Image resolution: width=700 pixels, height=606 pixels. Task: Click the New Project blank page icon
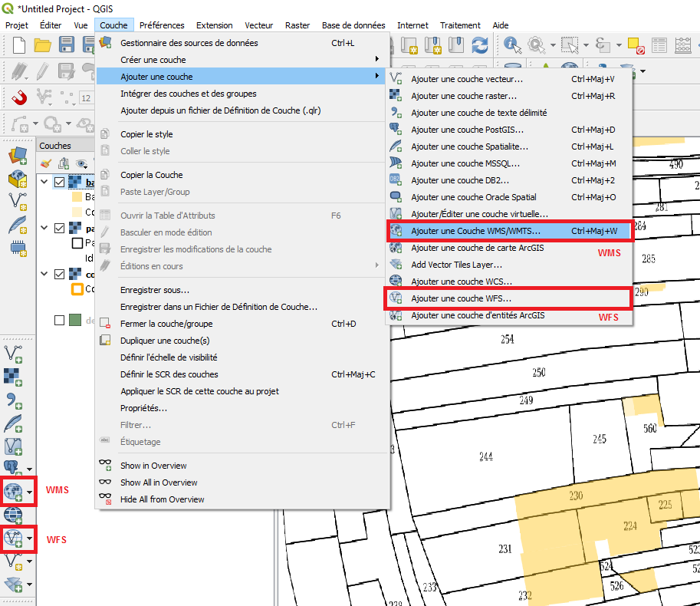(18, 45)
